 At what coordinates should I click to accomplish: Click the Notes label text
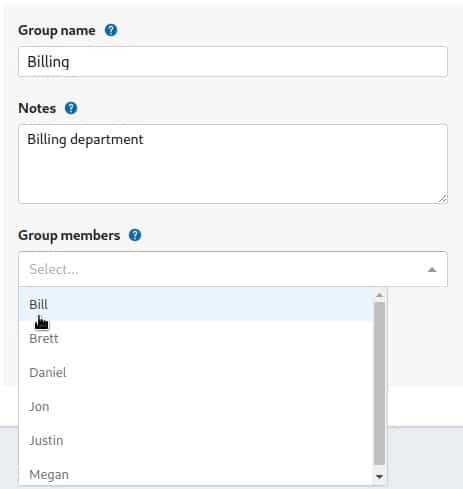(x=37, y=108)
